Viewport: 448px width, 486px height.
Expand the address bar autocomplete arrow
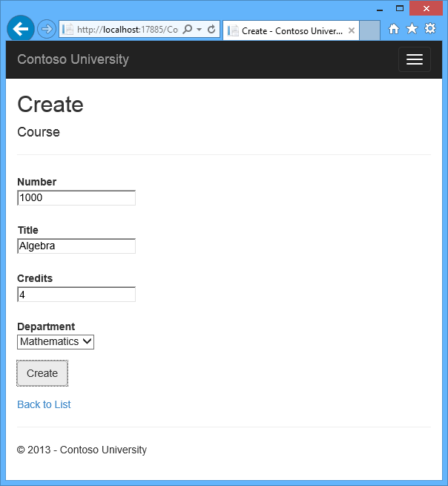(x=200, y=30)
